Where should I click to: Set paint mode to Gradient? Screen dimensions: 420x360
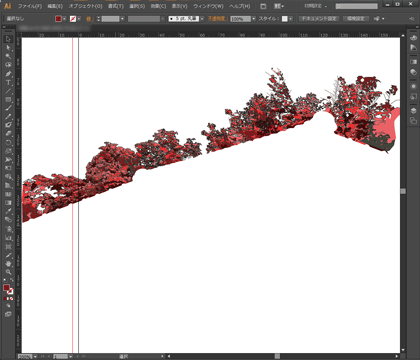[8, 298]
